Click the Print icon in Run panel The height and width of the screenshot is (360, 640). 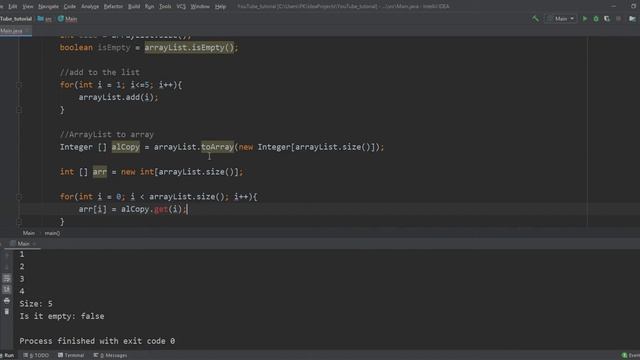point(7,301)
